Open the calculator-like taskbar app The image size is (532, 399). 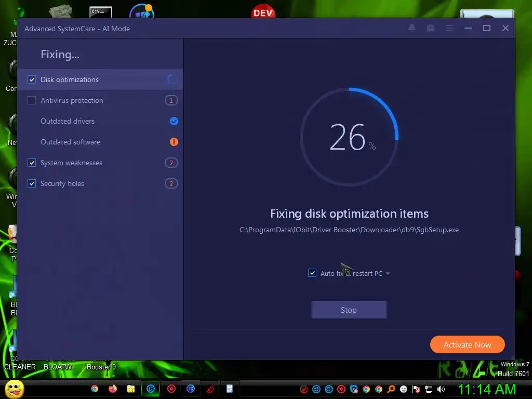230,389
